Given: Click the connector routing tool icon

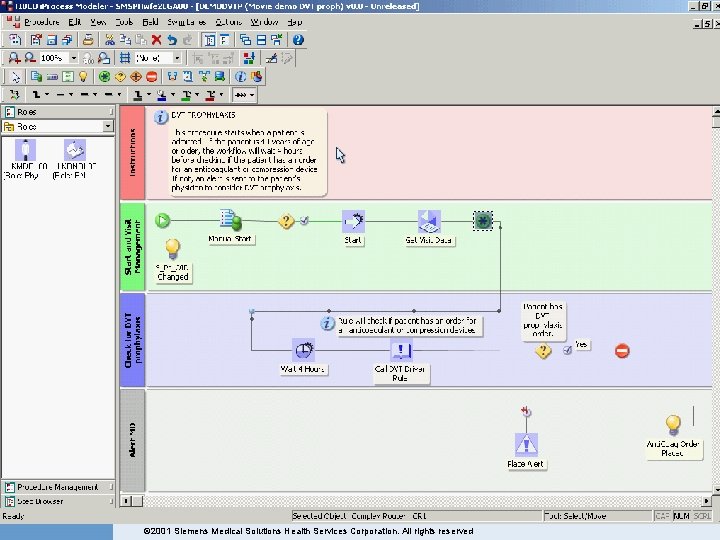Looking at the screenshot, I should [14, 95].
